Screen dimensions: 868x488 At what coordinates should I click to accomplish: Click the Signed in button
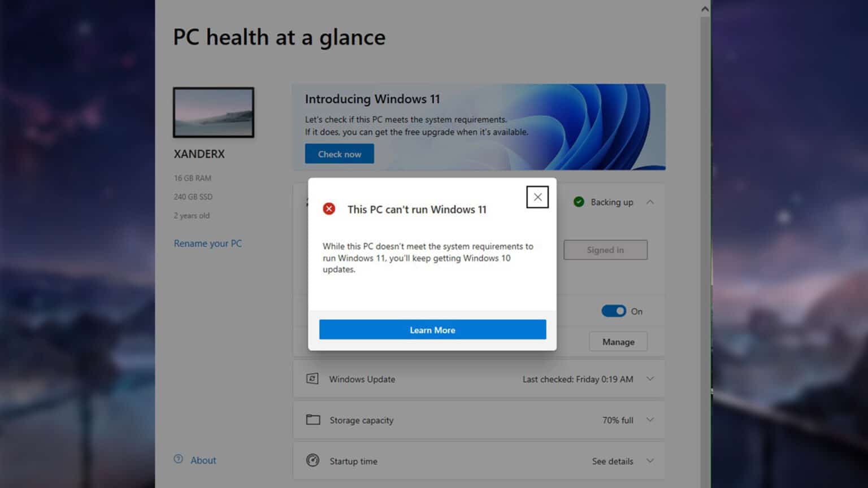[605, 250]
